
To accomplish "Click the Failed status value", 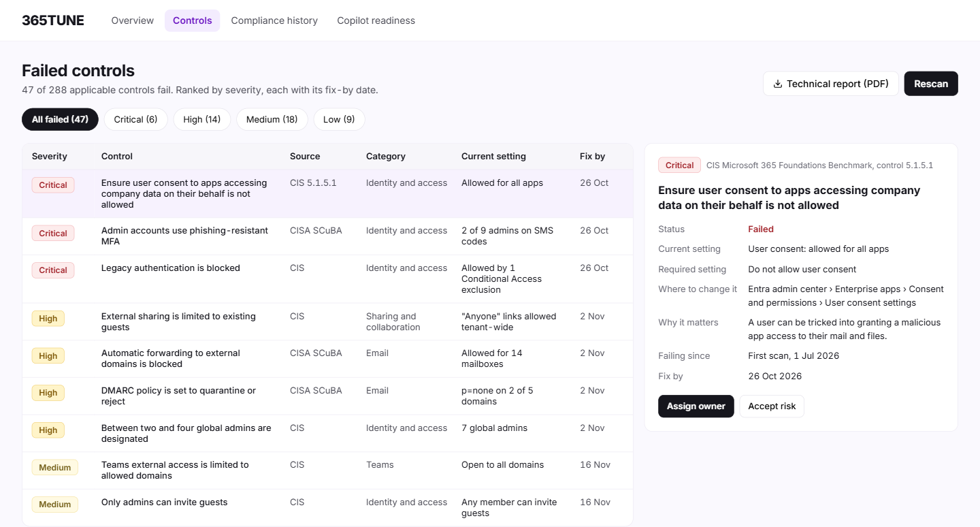I will (x=761, y=229).
